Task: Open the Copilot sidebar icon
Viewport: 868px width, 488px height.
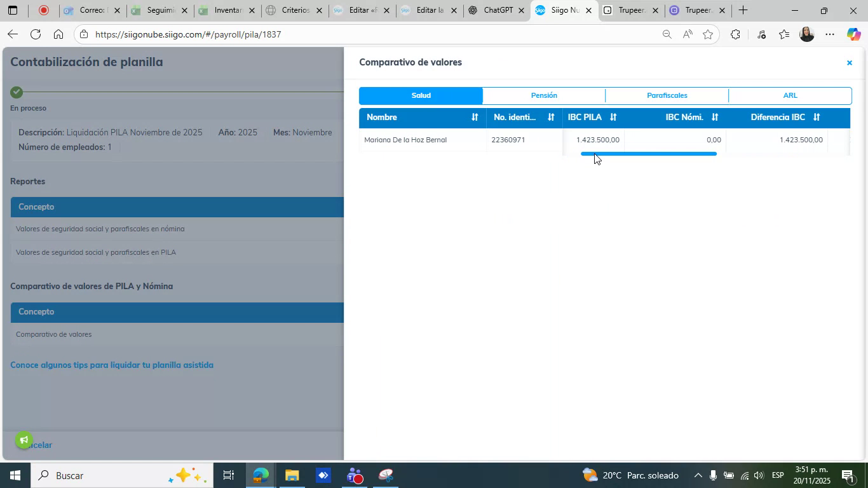Action: tap(854, 34)
